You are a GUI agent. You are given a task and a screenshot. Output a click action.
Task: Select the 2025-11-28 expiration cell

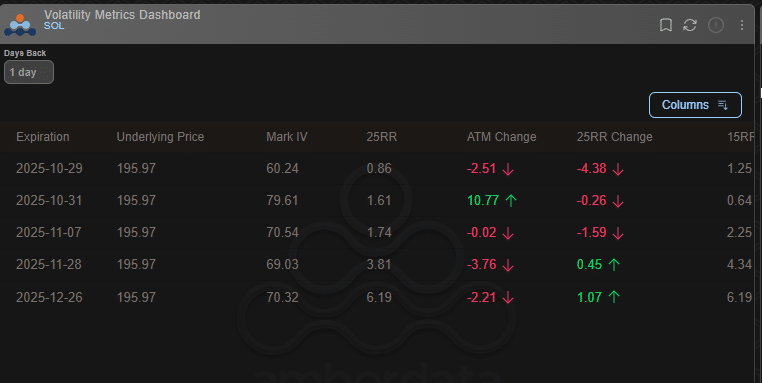tap(49, 264)
